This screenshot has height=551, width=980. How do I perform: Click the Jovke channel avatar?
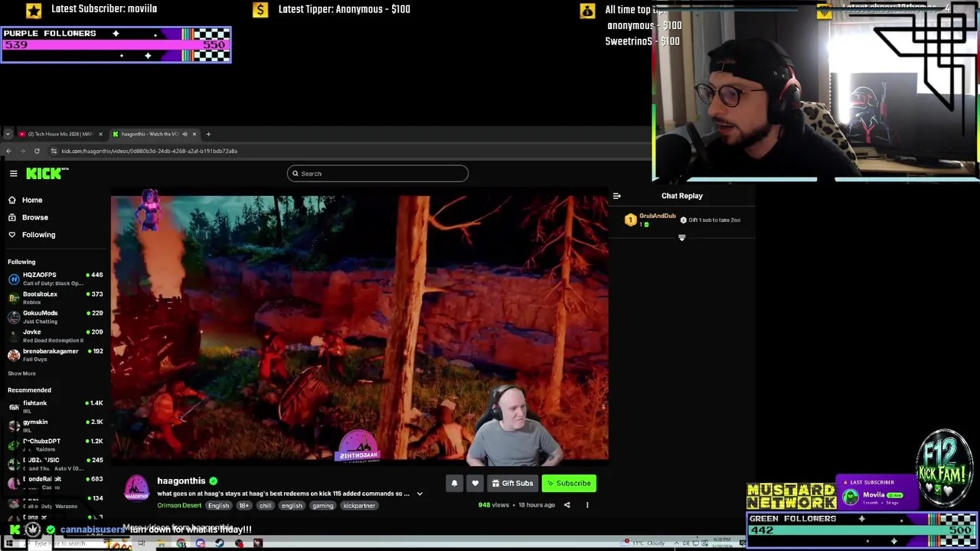coord(14,336)
